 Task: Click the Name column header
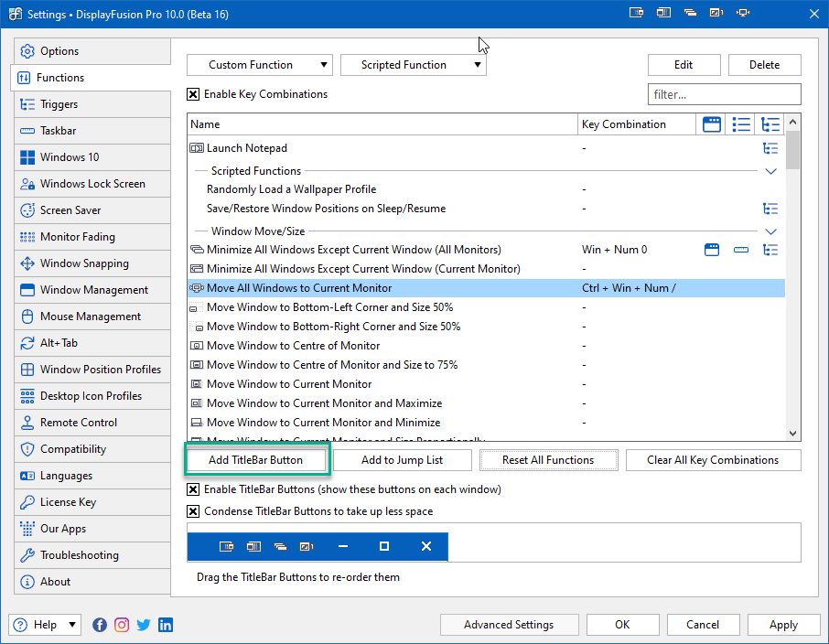coord(382,124)
